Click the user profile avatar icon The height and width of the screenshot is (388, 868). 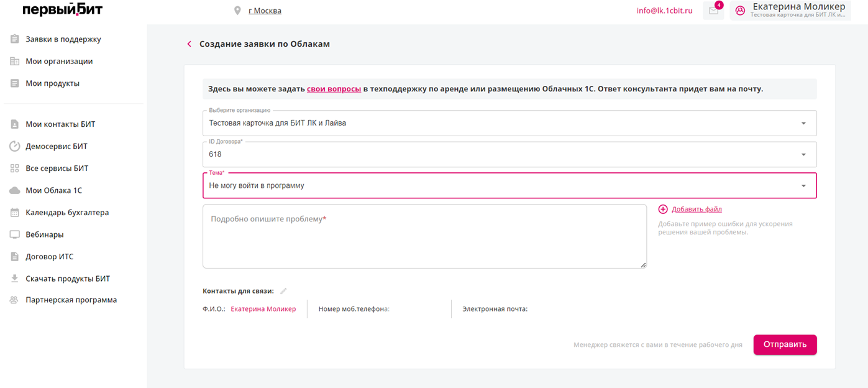coord(740,11)
